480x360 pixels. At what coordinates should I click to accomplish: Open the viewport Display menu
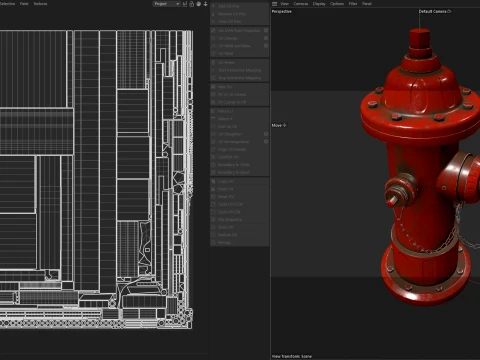tap(319, 4)
